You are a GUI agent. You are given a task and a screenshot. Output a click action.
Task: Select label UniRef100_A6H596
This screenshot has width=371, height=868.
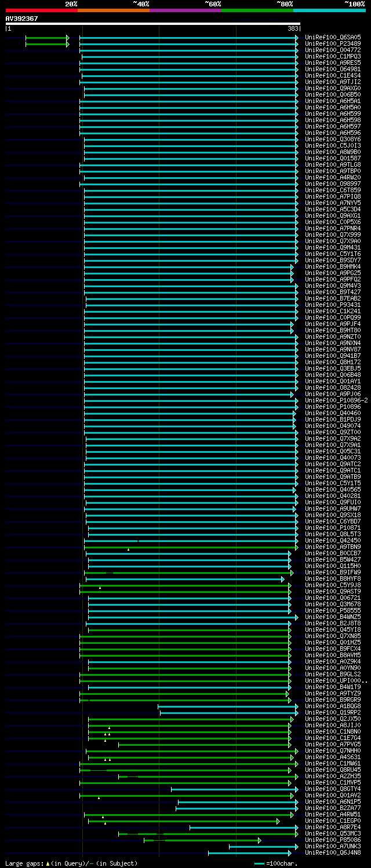(333, 133)
